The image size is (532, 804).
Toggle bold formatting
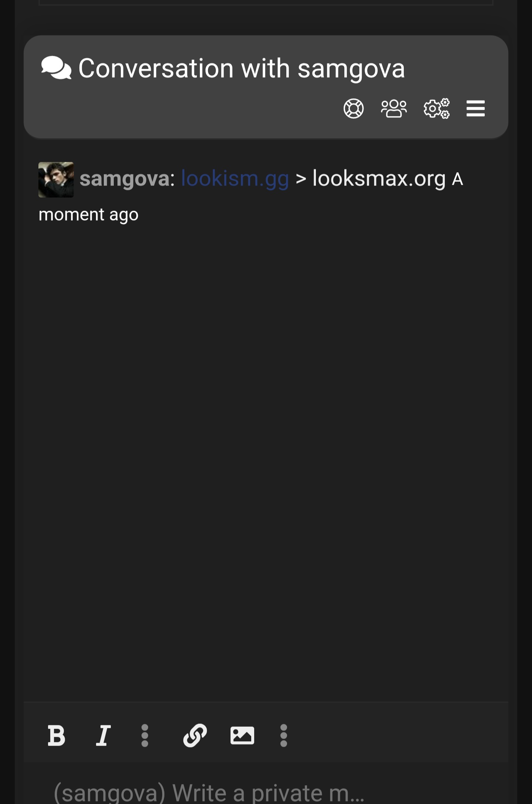pos(57,735)
